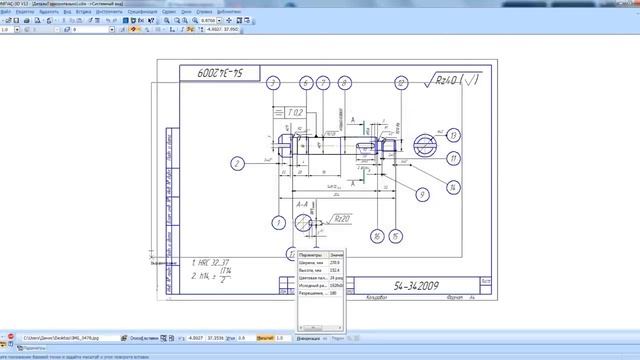Viewport: 640px width, 360px height.
Task: Click the popup scrollbar left arrow
Action: (301, 327)
